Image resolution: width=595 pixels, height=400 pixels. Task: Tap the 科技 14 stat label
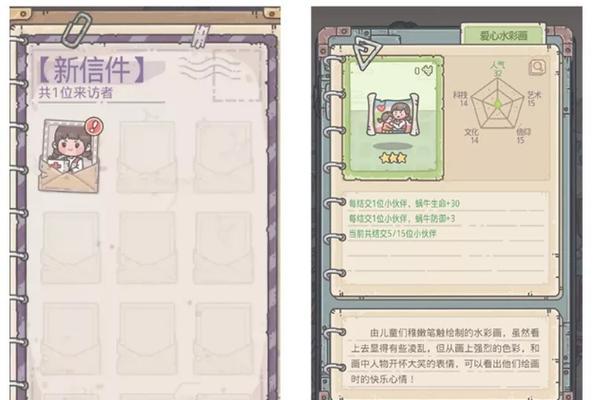click(461, 98)
